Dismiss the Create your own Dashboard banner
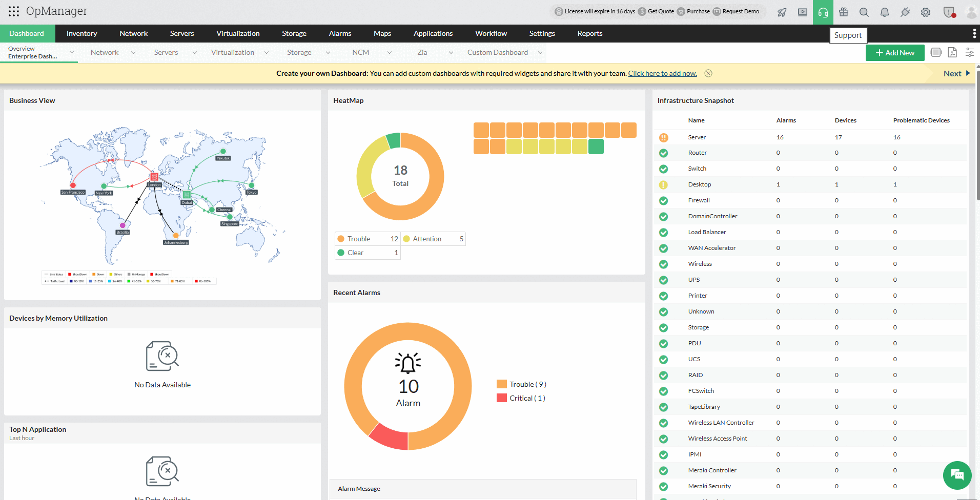This screenshot has height=500, width=980. click(708, 73)
